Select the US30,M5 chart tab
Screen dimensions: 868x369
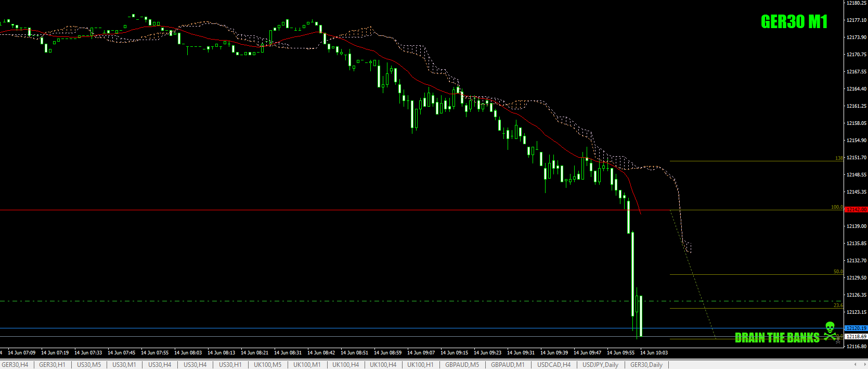coord(89,365)
